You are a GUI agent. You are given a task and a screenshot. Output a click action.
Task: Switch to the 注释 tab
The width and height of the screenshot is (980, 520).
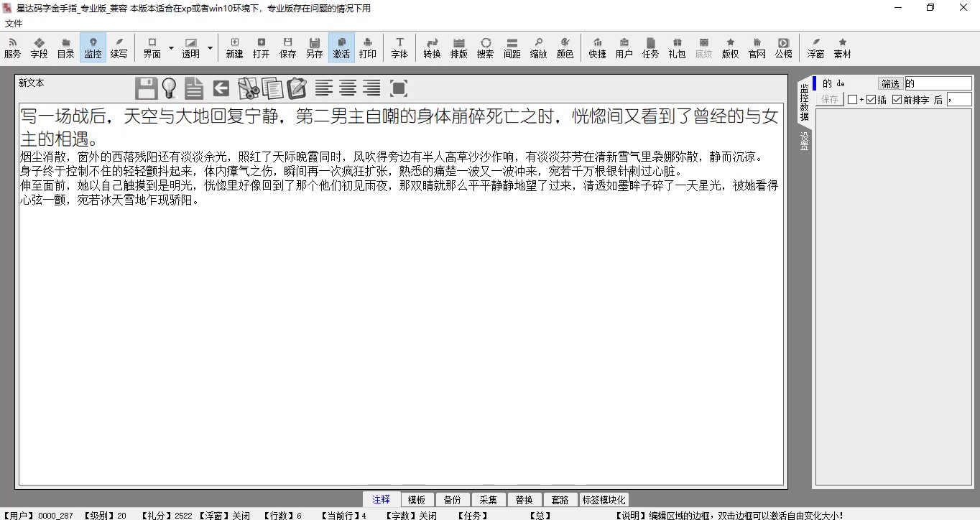[x=382, y=500]
